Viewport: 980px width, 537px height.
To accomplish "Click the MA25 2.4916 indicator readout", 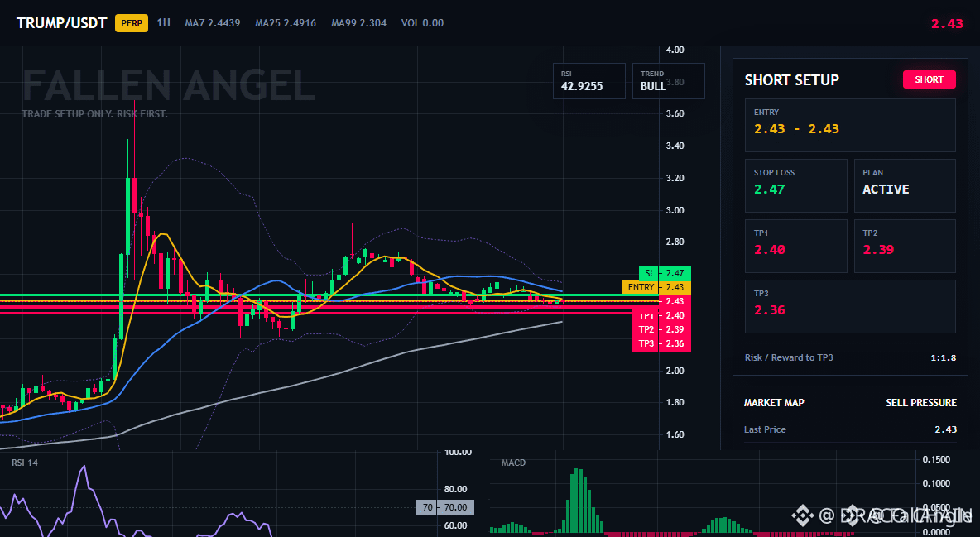I will [x=286, y=23].
